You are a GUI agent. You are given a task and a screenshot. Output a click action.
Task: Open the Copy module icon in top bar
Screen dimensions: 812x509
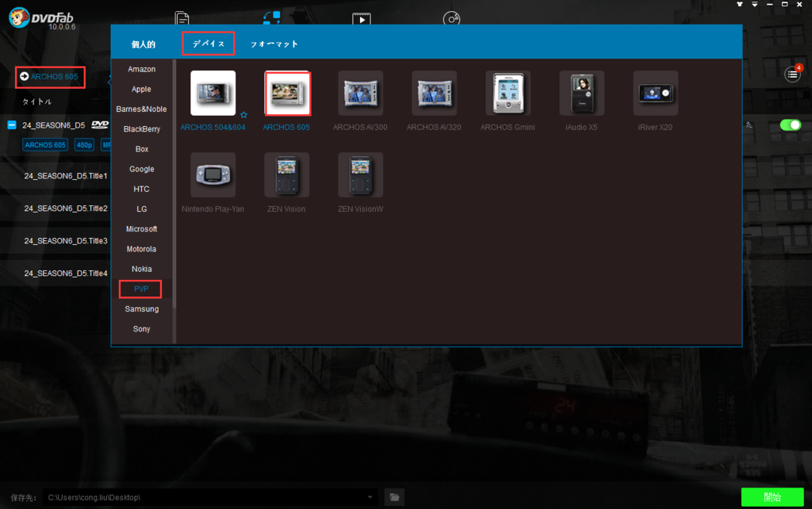[x=182, y=18]
